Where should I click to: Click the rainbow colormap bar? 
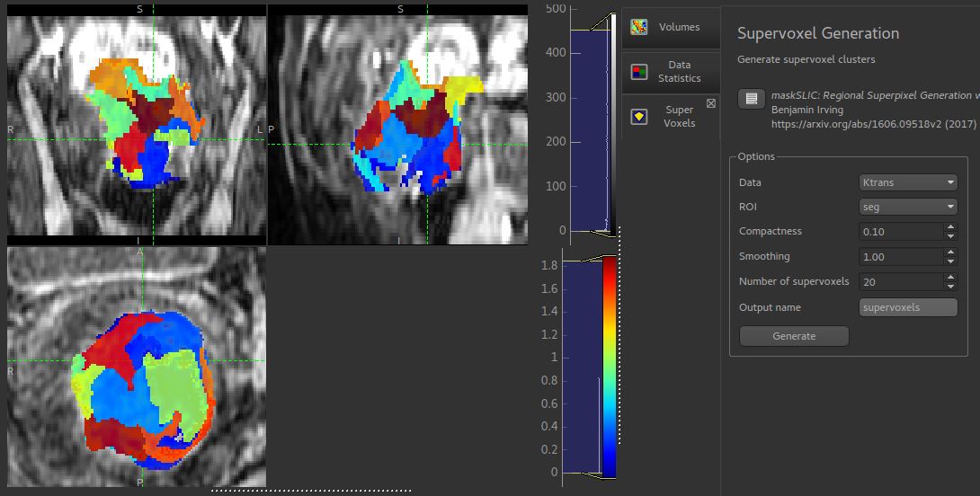(610, 368)
